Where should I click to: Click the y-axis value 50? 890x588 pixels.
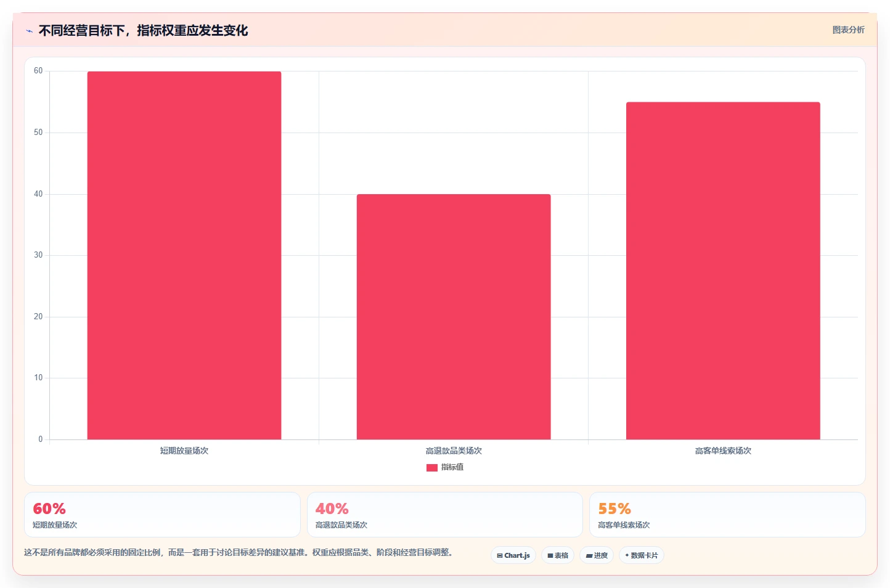click(38, 133)
